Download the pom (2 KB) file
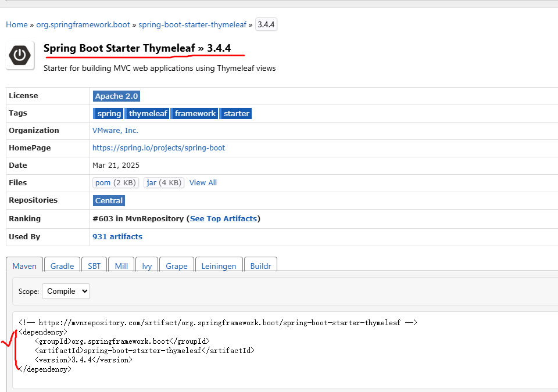This screenshot has width=558, height=392. (x=116, y=182)
